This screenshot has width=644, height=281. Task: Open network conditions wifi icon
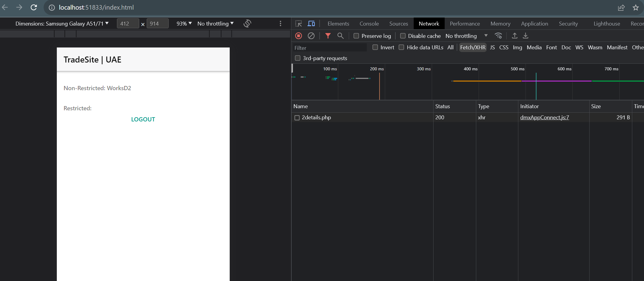pos(498,36)
